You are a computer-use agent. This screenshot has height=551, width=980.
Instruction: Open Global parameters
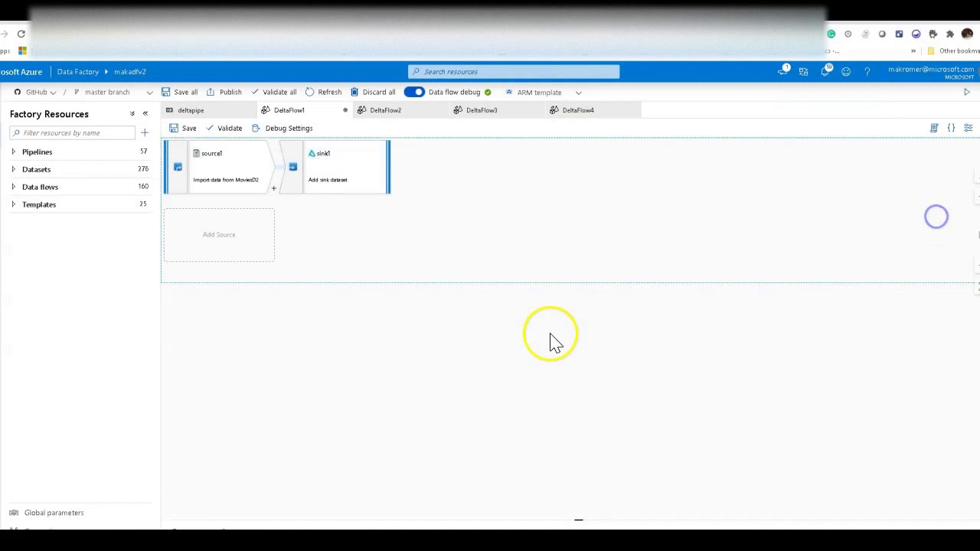point(47,513)
